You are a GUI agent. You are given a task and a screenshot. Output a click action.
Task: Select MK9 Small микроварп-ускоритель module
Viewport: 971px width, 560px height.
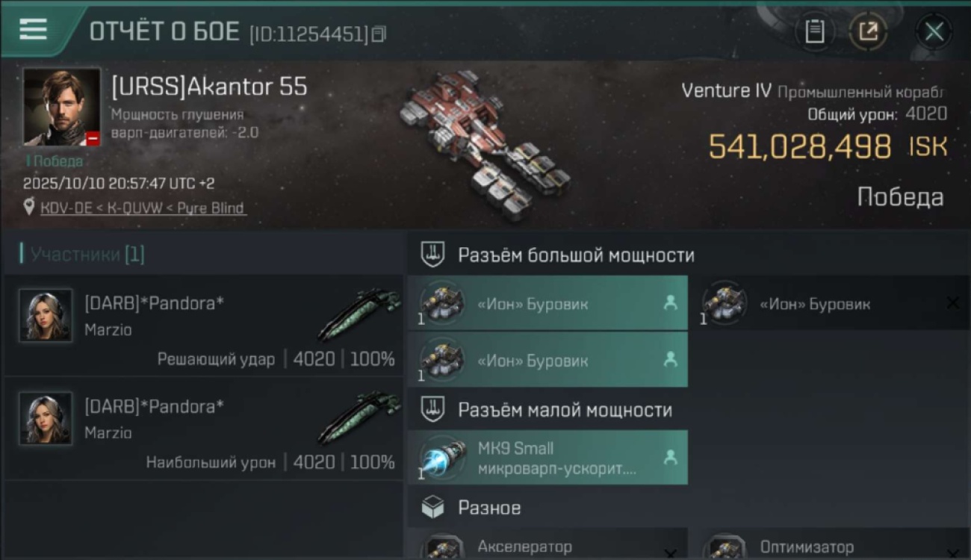[547, 458]
